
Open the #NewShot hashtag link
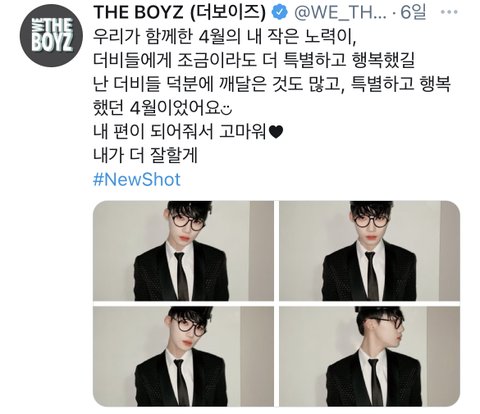pos(137,179)
